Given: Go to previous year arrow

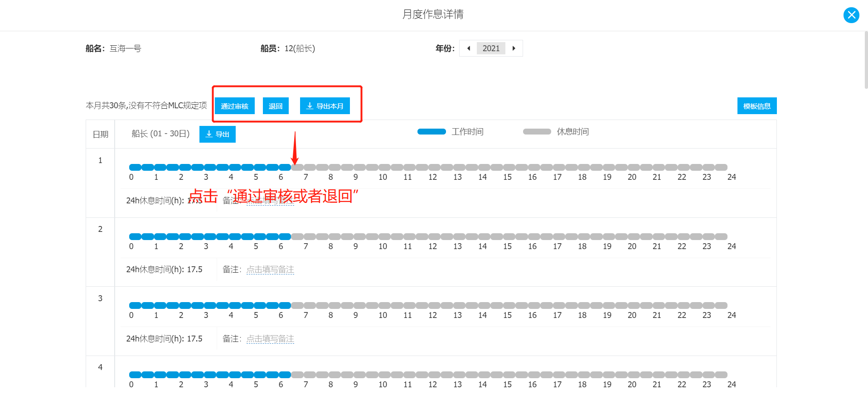Looking at the screenshot, I should click(468, 48).
